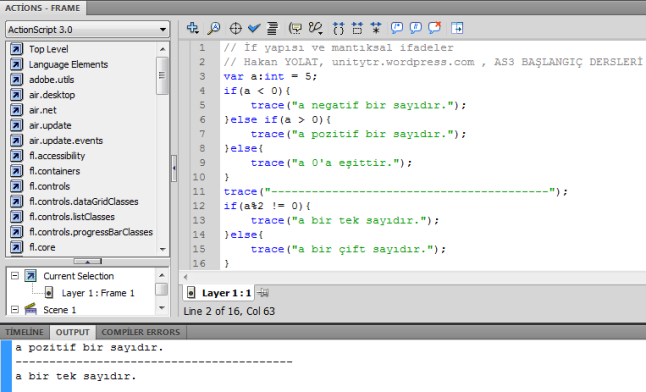Select the Language Elements entry
Screen dimensions: 646x392
68,64
